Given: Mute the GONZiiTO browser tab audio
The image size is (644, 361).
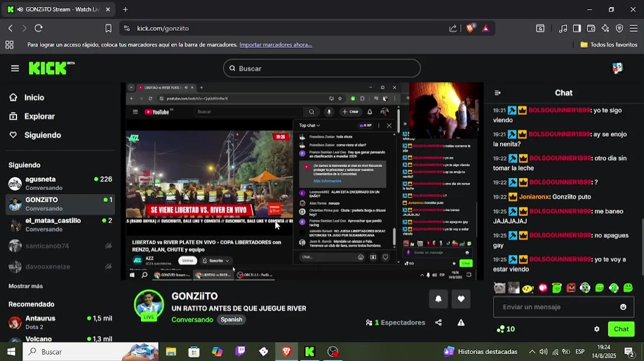Looking at the screenshot, I should point(20,9).
